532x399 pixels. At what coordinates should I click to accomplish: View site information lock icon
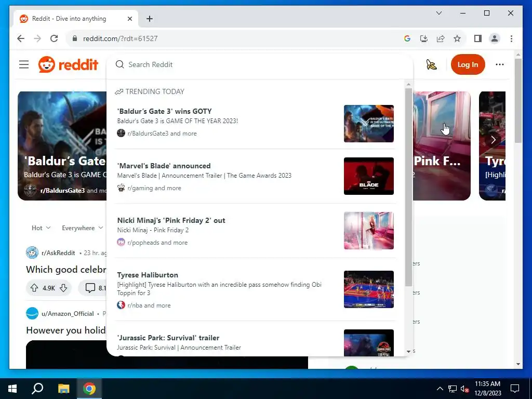click(x=75, y=38)
